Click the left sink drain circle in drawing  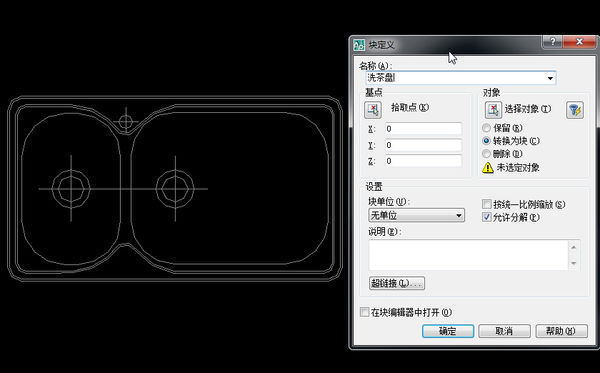(x=71, y=189)
